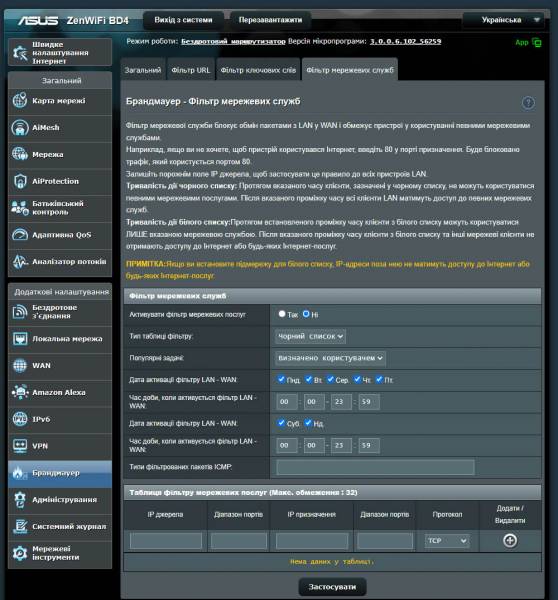
Task: Add a rule with the plus icon
Action: tap(510, 541)
